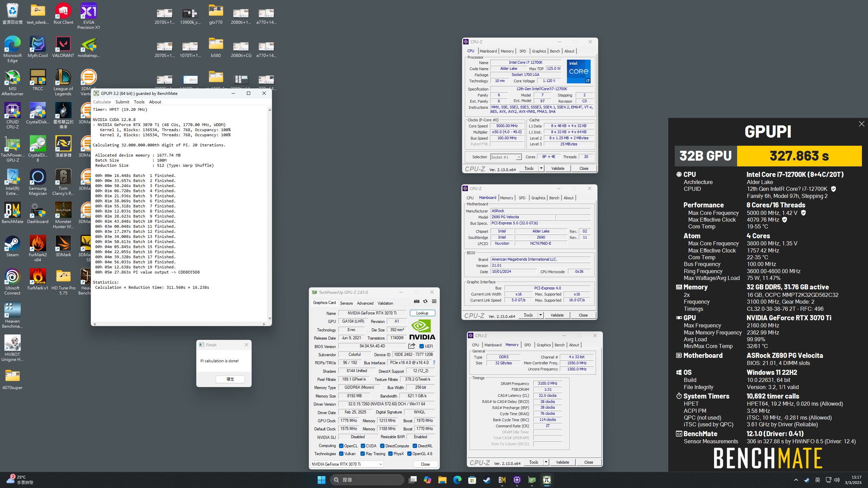Click Close in CPU-Z Mainboard window
Viewport: 868px width, 488px height.
pos(583,315)
